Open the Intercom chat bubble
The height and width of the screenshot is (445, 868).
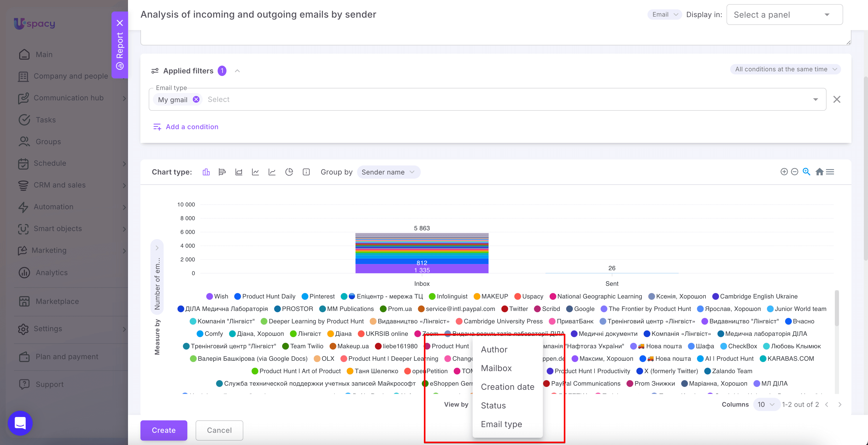pyautogui.click(x=20, y=423)
